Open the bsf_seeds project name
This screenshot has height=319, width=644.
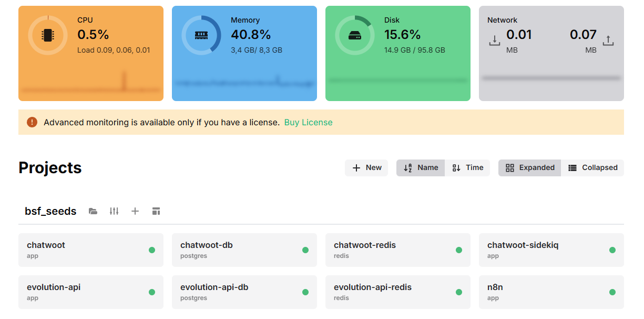click(50, 211)
